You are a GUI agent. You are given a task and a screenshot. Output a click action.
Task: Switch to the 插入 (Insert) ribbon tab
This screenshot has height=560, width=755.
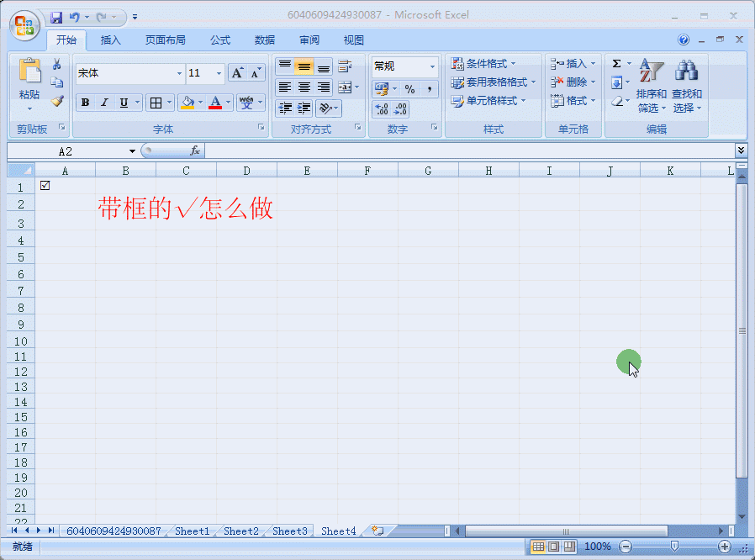pyautogui.click(x=110, y=40)
